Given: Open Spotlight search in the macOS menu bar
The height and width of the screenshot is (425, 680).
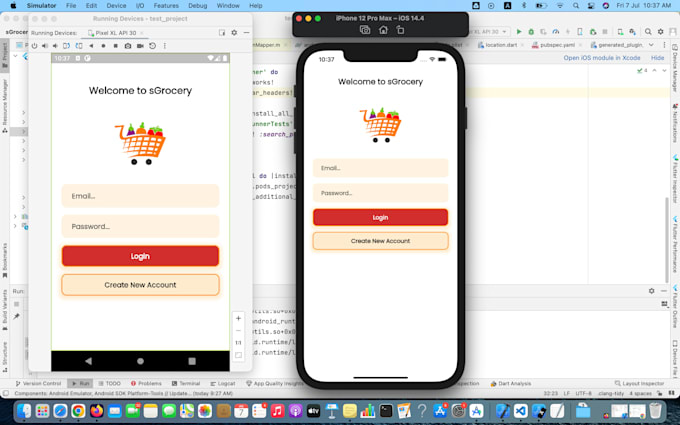Looking at the screenshot, I should (575, 6).
